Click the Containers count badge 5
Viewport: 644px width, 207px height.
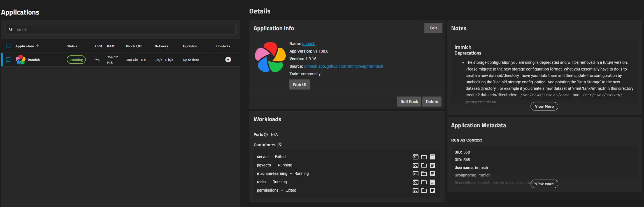click(280, 145)
